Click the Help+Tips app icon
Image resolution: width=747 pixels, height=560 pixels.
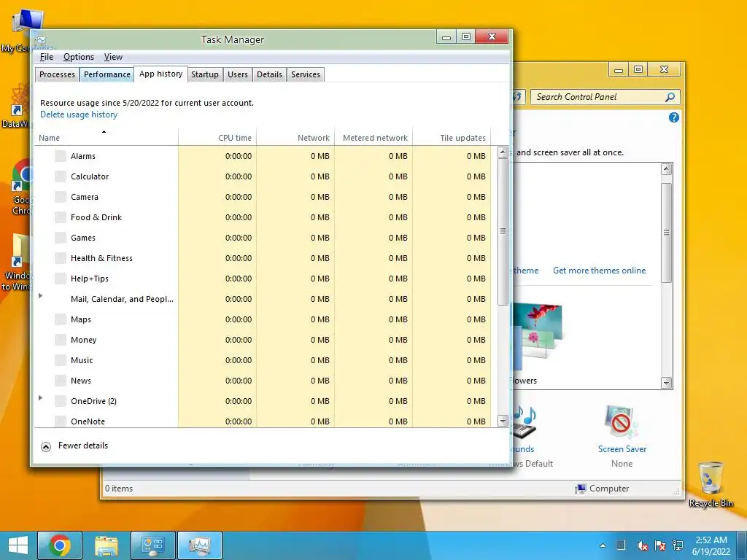(x=61, y=279)
